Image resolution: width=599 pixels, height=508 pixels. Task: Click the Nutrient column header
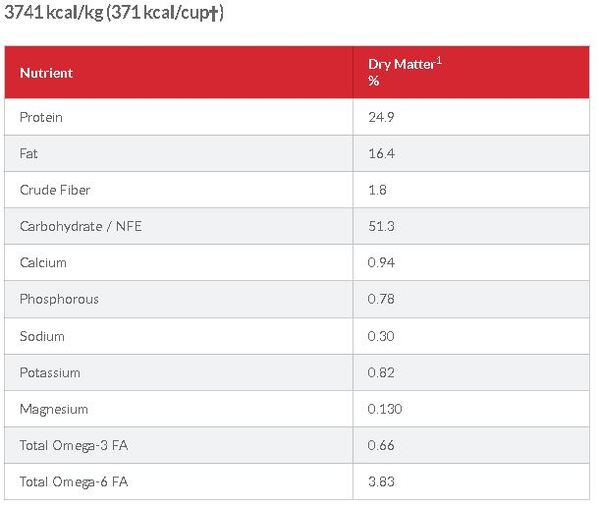(46, 73)
